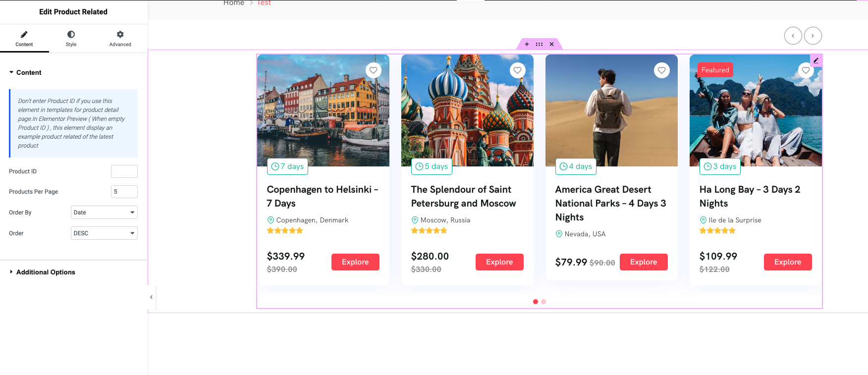Click the Home breadcrumb link
This screenshot has width=868, height=375.
click(234, 3)
